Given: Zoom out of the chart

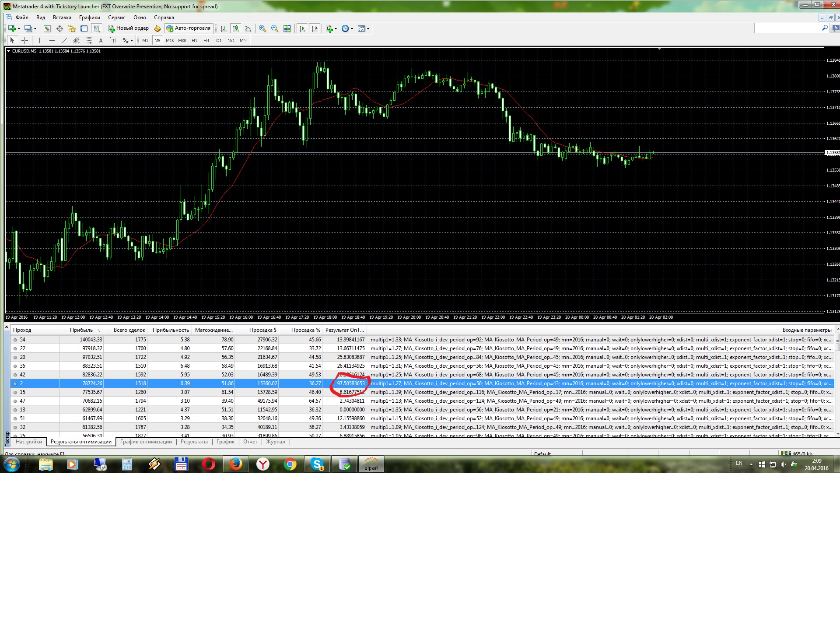Looking at the screenshot, I should pyautogui.click(x=275, y=28).
